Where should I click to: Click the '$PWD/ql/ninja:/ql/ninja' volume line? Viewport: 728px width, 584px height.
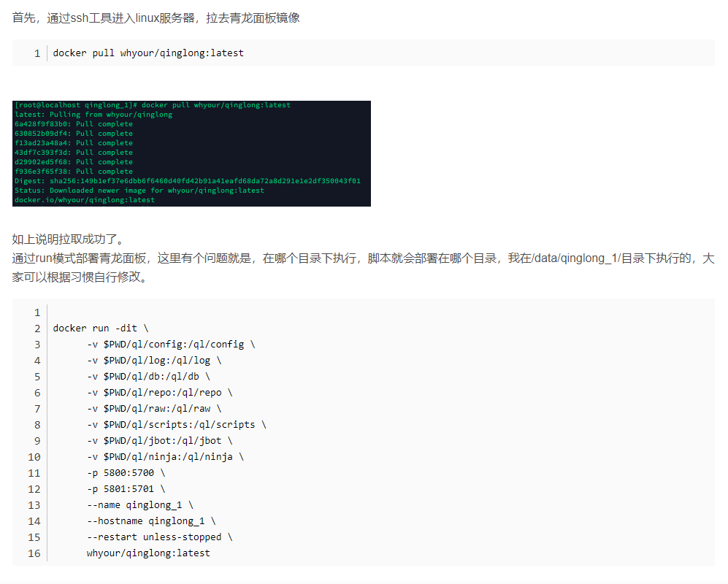point(165,457)
